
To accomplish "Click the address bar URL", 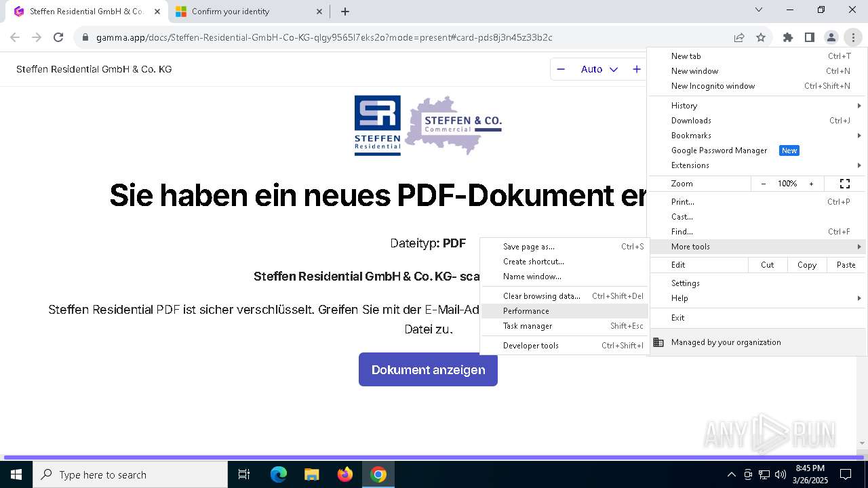I will tap(324, 38).
